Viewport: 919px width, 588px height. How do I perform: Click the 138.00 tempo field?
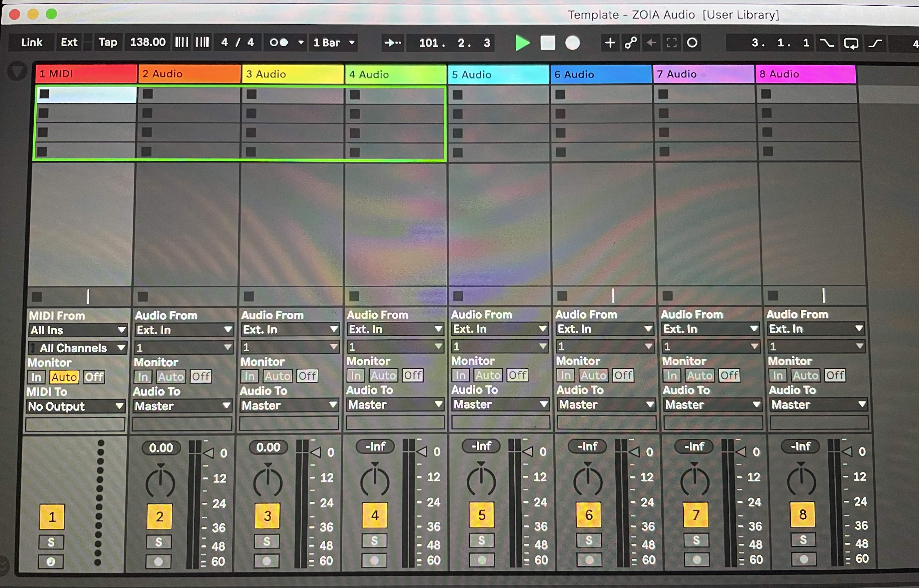click(x=148, y=42)
